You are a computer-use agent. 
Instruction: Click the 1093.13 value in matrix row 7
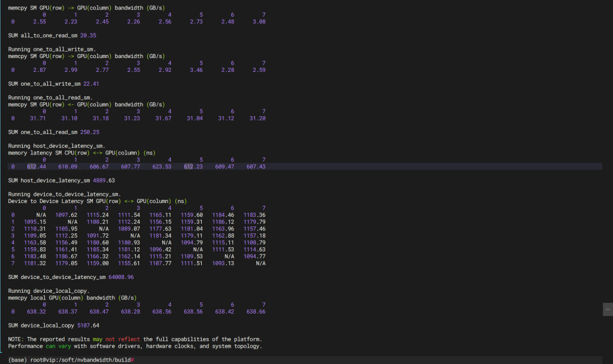click(223, 263)
